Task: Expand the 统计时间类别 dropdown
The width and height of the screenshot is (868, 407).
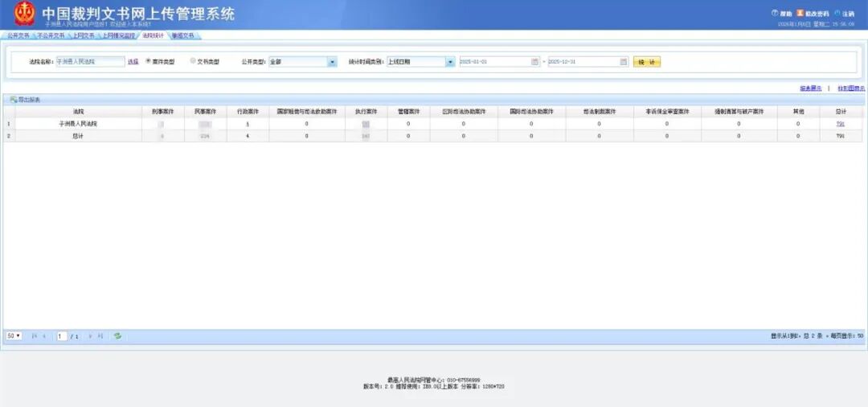Action: pyautogui.click(x=450, y=62)
